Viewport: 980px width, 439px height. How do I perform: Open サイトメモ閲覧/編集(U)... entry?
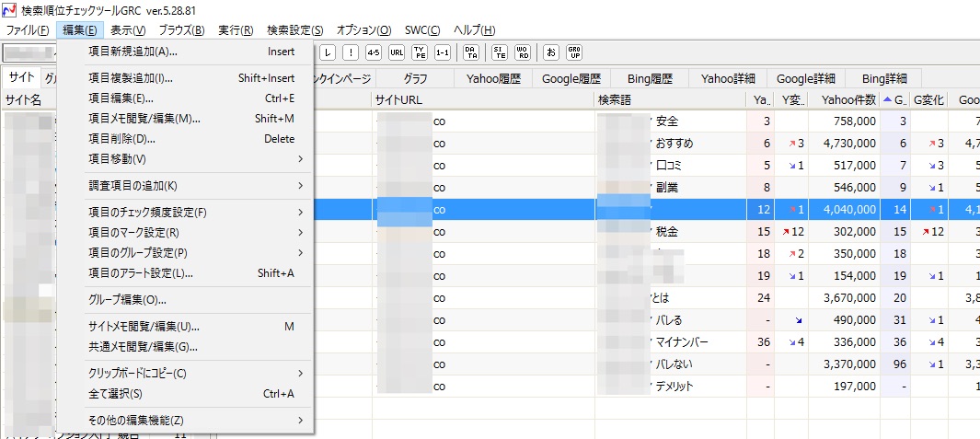click(186, 327)
